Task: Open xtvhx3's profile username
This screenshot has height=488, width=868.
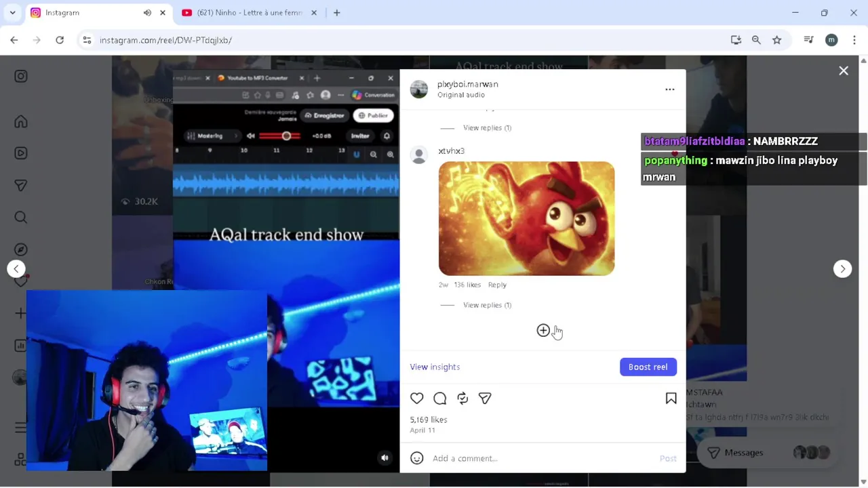Action: tap(451, 151)
